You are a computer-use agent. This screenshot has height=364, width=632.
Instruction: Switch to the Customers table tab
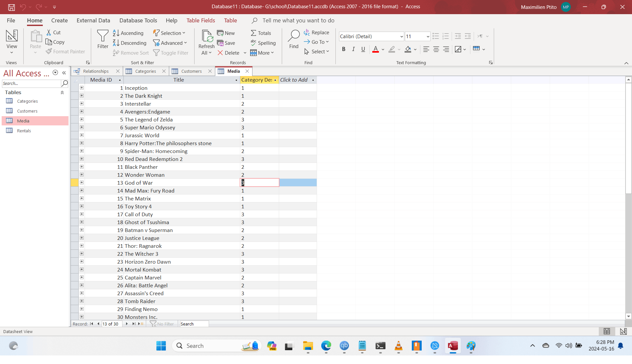191,71
